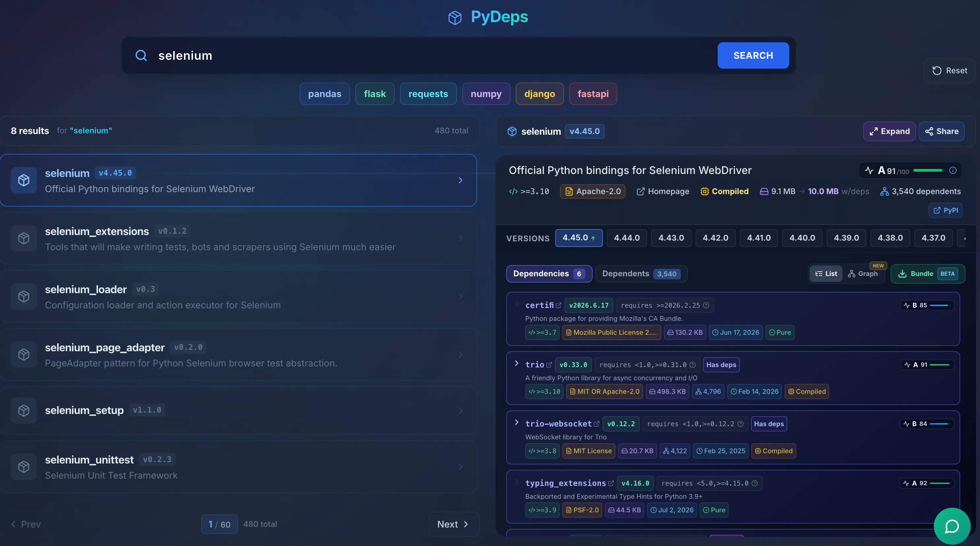Click the help icon next to trio-websocket's requires <1.0,>=0.12.2
Image resolution: width=980 pixels, height=546 pixels.
pos(740,424)
